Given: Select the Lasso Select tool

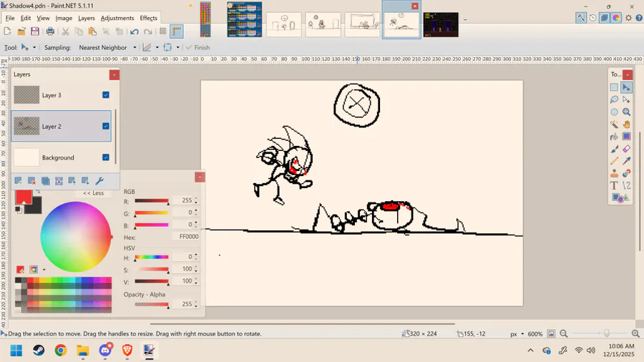Looking at the screenshot, I should tap(614, 99).
